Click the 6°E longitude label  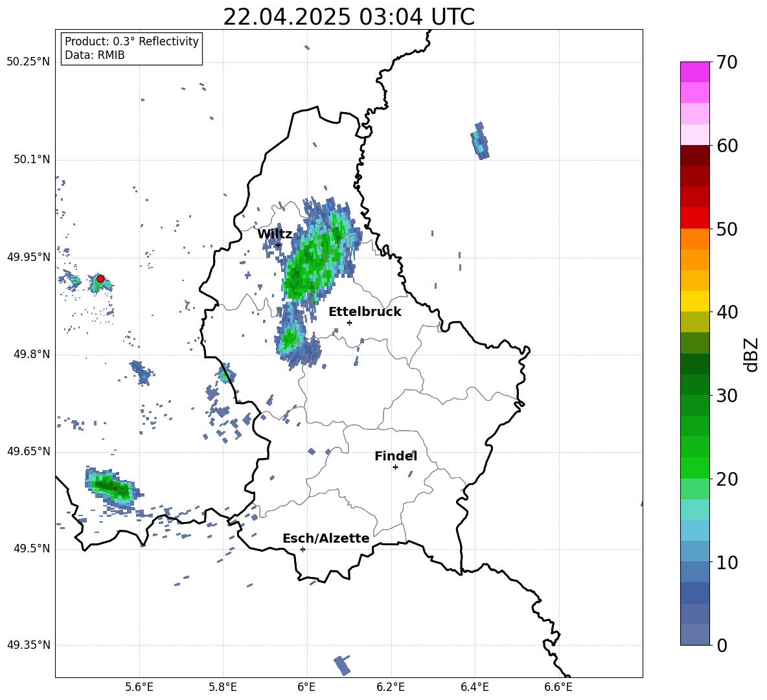point(306,687)
